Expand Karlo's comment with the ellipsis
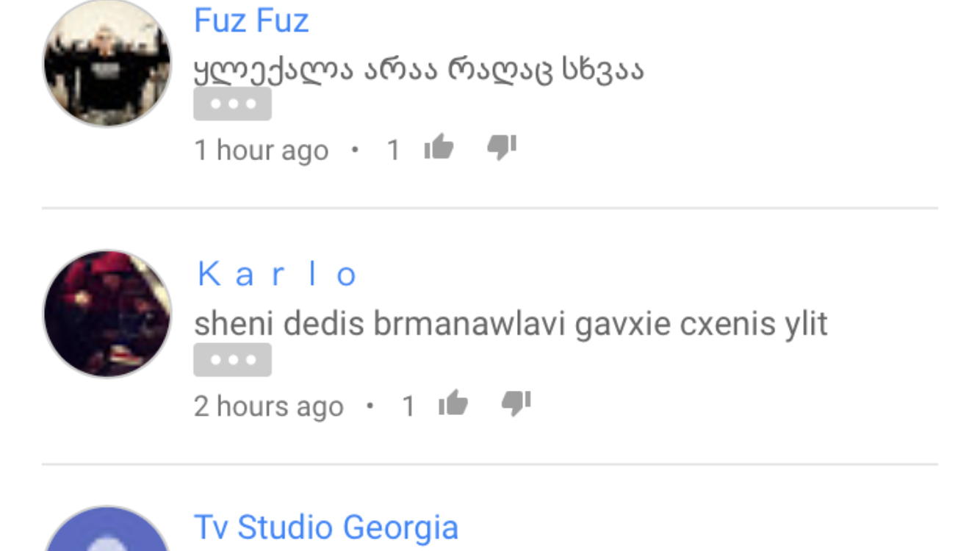 click(x=233, y=360)
